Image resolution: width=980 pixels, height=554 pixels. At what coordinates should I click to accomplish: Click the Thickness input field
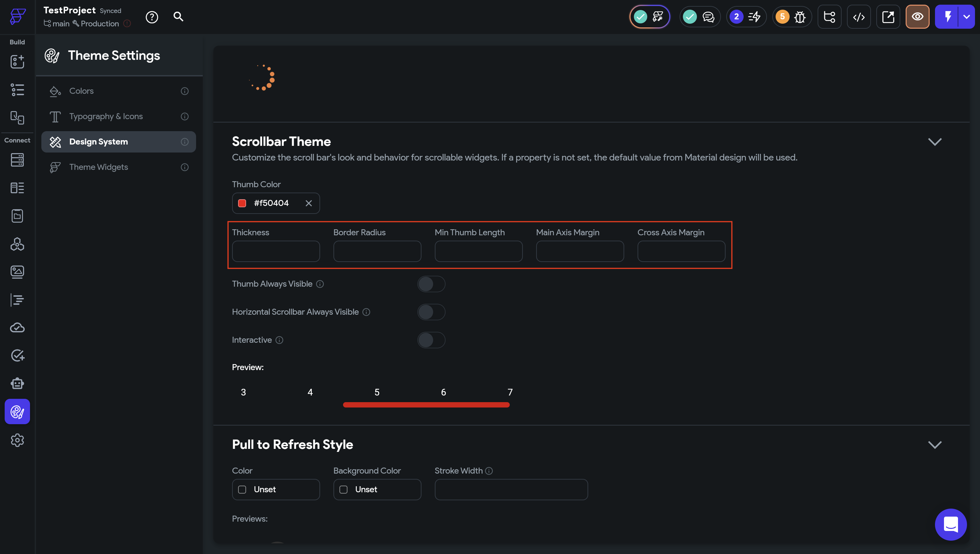[276, 251]
